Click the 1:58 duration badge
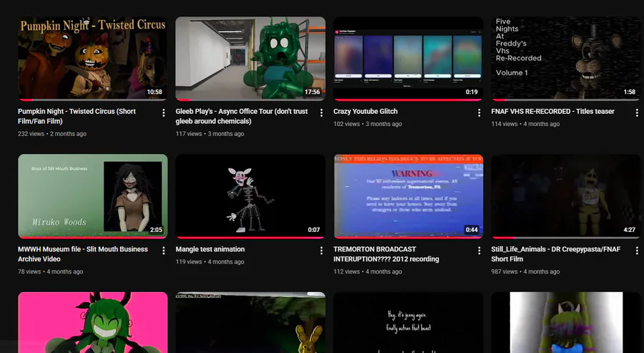The width and height of the screenshot is (644, 353). click(x=629, y=92)
